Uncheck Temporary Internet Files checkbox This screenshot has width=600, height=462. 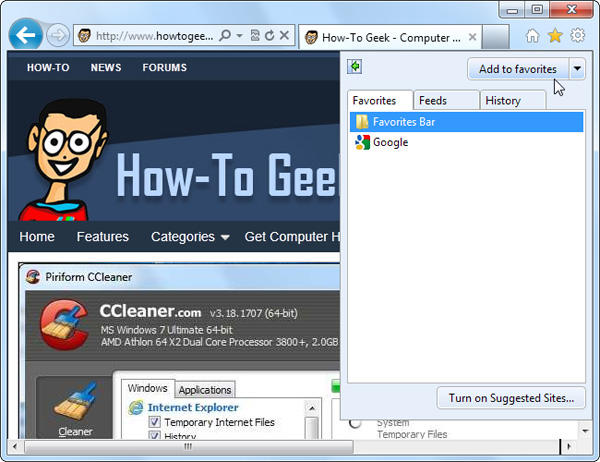point(155,422)
